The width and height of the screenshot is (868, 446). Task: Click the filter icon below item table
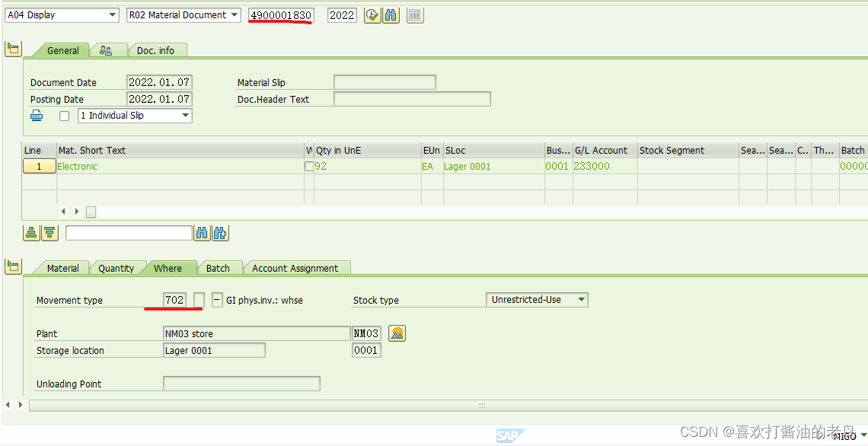49,233
